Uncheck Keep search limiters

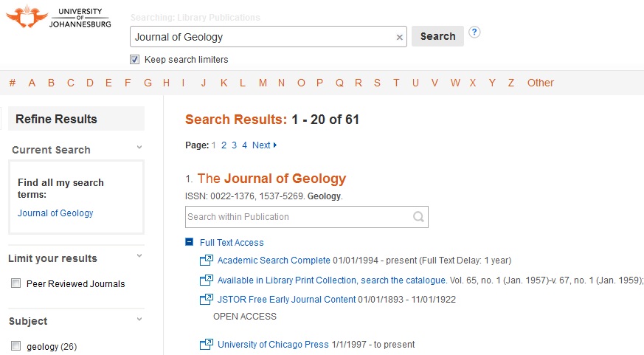point(135,60)
